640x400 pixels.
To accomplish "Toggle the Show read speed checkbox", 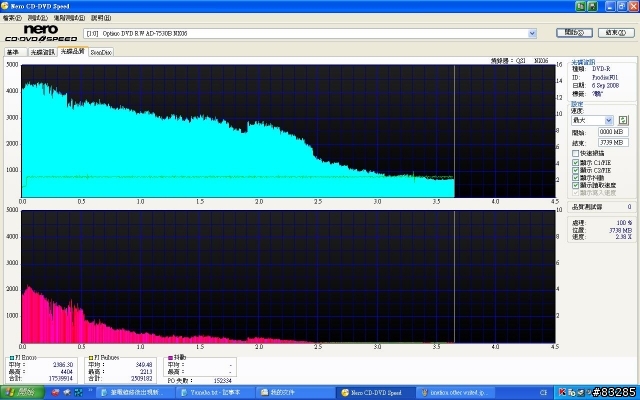I will [x=575, y=185].
